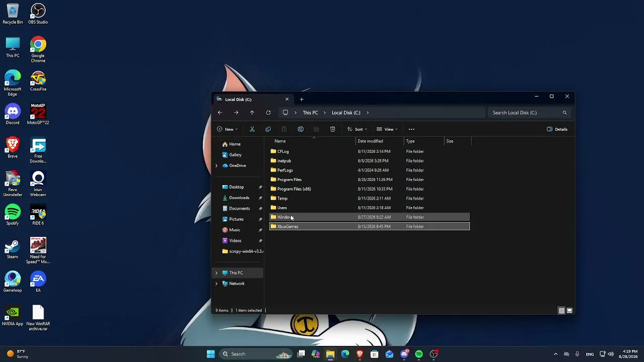Switch to large thumbnails view in status bar
The height and width of the screenshot is (362, 644).
570,310
